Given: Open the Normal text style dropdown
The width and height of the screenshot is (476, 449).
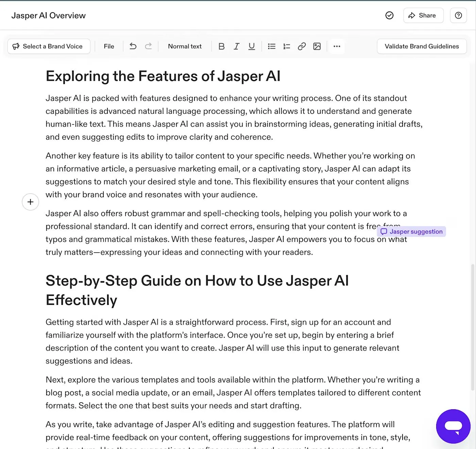Looking at the screenshot, I should coord(185,46).
